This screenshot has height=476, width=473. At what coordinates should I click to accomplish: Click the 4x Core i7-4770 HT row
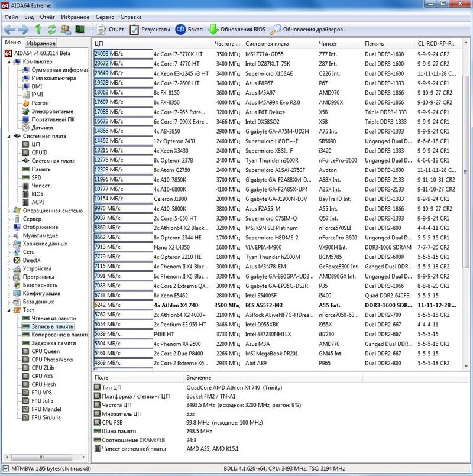(276, 64)
